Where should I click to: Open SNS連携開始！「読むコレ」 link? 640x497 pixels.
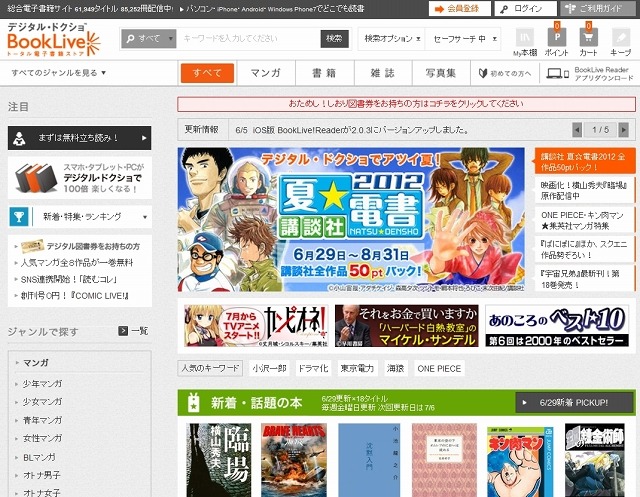pos(69,280)
